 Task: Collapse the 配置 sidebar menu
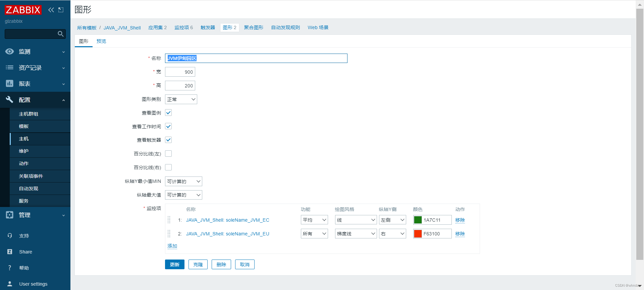pyautogui.click(x=35, y=100)
